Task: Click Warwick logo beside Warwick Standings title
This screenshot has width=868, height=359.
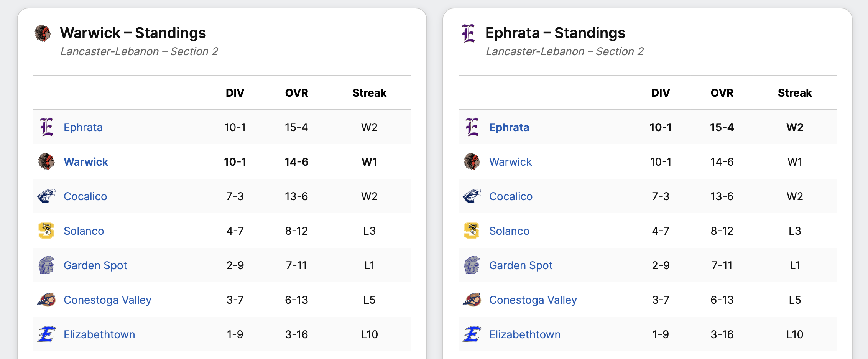Action: pos(43,33)
